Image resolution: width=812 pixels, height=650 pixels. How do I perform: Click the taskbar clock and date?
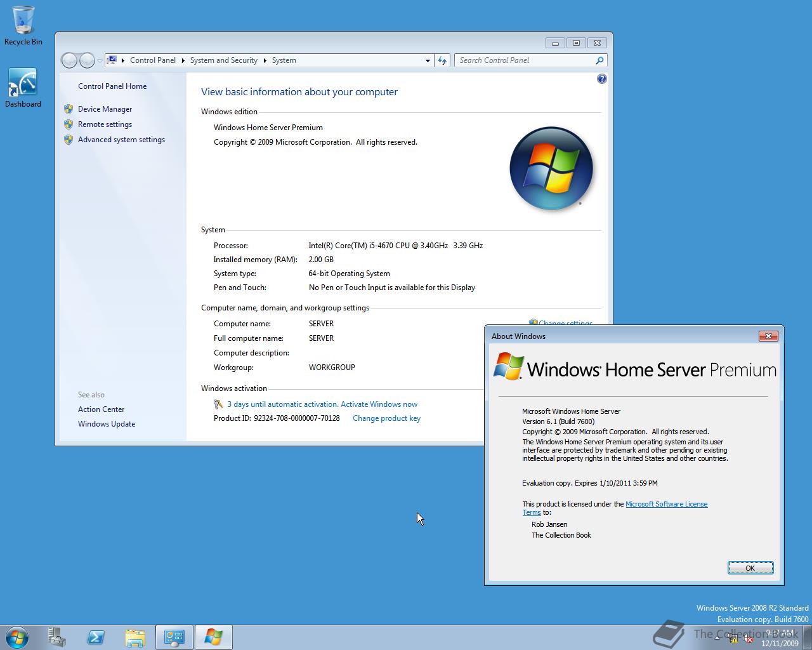780,638
